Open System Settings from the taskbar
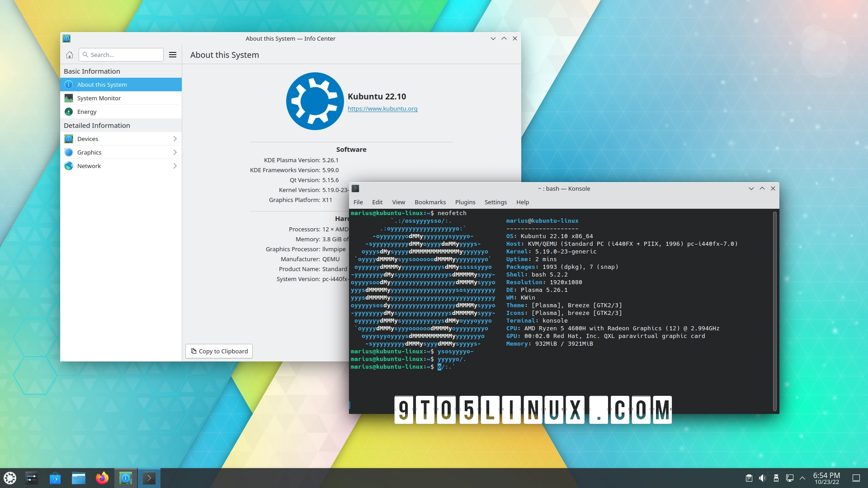The height and width of the screenshot is (488, 868). (x=31, y=478)
